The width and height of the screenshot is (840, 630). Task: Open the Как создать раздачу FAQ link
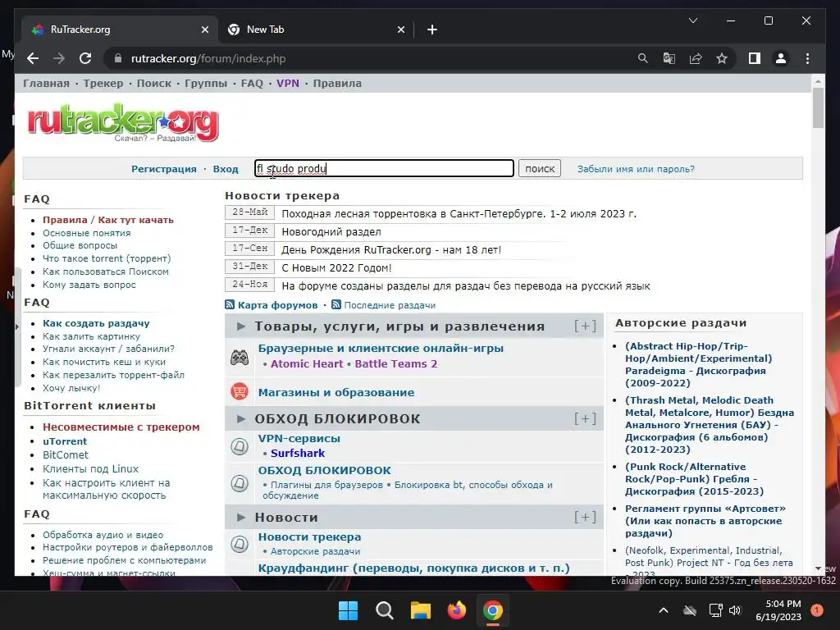96,323
